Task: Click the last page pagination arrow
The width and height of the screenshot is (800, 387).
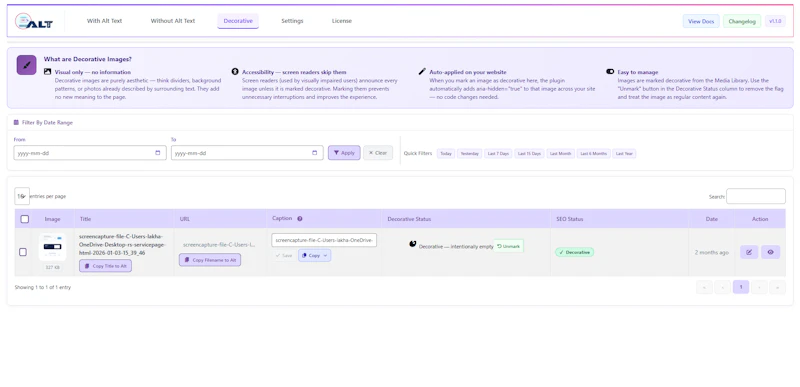Action: coord(778,287)
